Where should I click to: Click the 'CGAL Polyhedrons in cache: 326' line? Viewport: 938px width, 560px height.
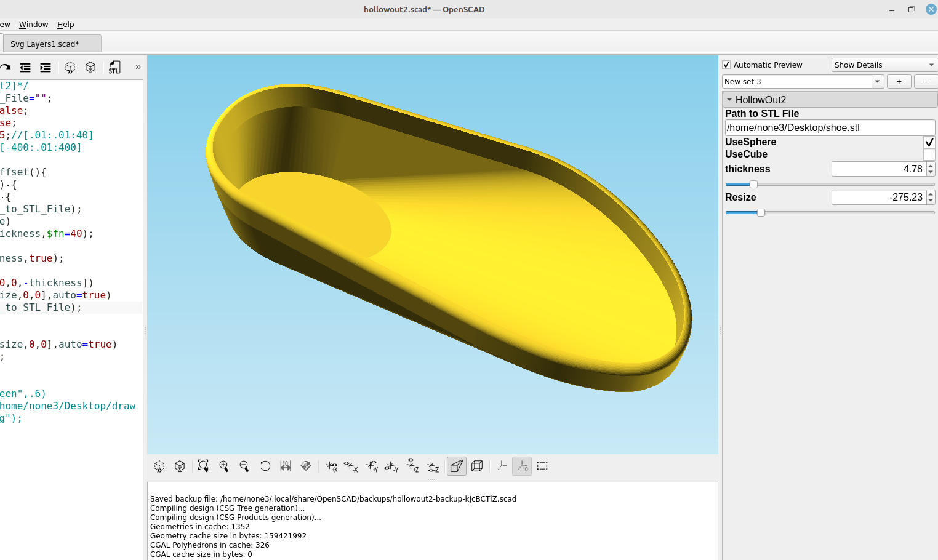(x=210, y=545)
